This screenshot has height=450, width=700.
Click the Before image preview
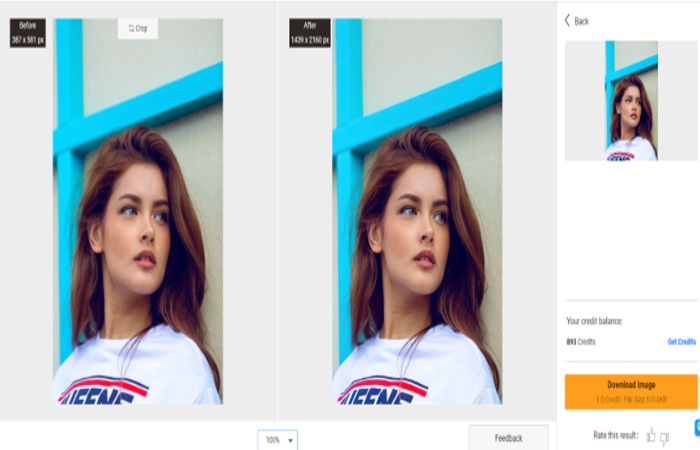pyautogui.click(x=138, y=211)
